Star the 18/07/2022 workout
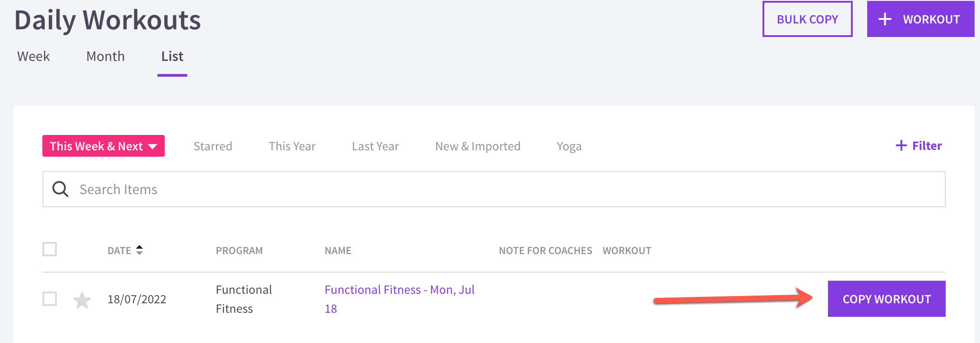Screen dimensions: 980x343 coord(82,300)
